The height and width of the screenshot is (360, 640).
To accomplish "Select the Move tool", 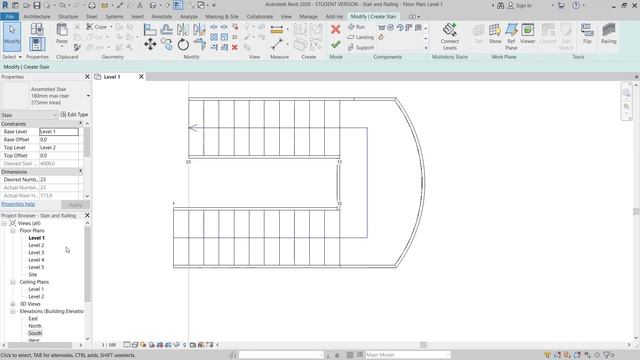I will tap(150, 44).
